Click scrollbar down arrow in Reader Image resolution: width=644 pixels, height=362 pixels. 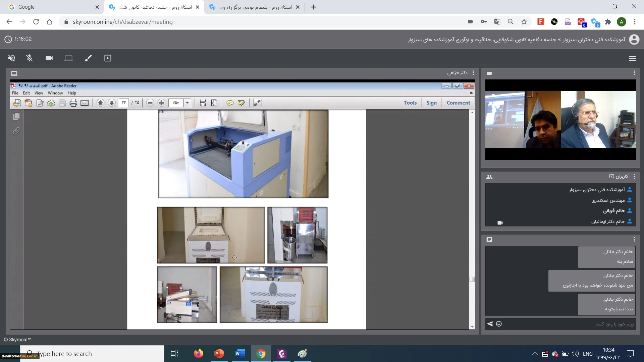coord(472,327)
